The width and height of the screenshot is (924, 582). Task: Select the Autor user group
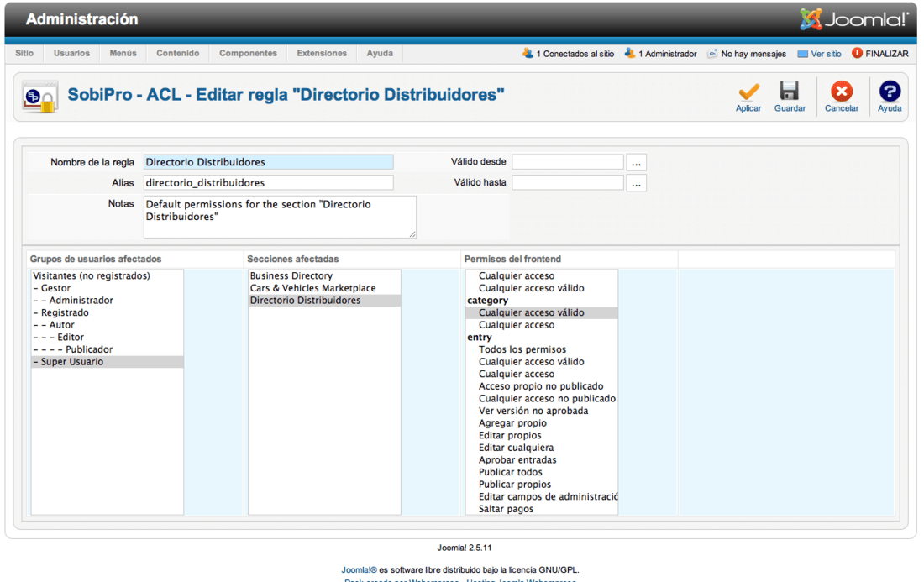click(x=108, y=325)
